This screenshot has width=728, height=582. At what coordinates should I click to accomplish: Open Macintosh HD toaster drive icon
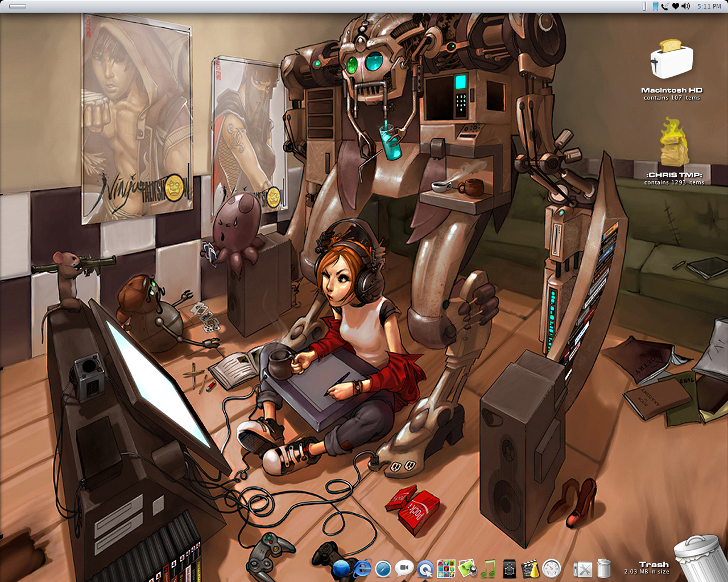672,60
